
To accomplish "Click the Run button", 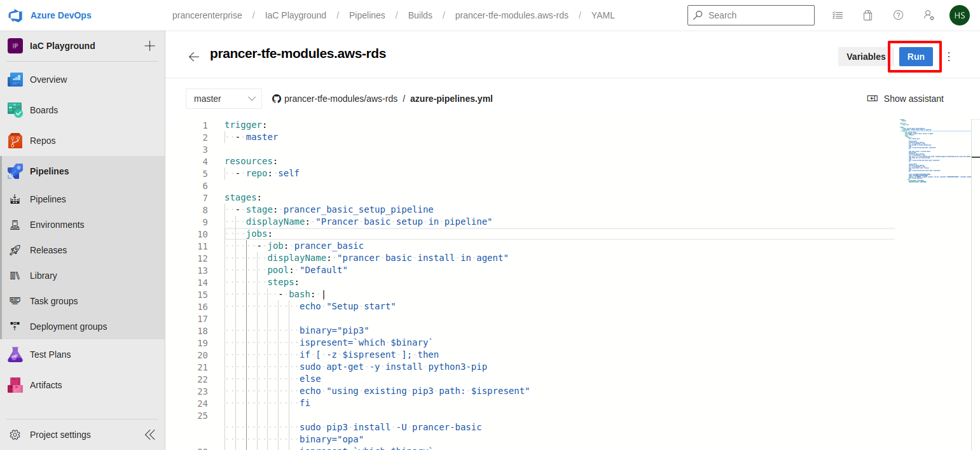I will tap(916, 57).
